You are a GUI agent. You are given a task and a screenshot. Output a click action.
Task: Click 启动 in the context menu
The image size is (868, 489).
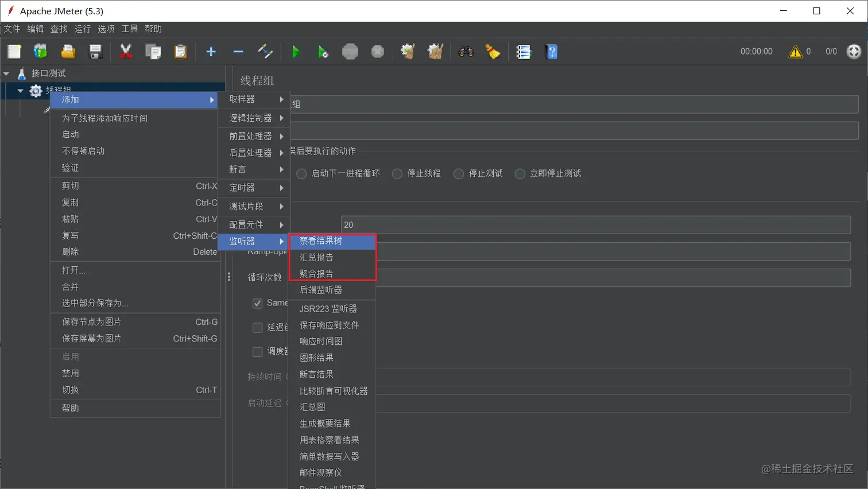point(135,134)
